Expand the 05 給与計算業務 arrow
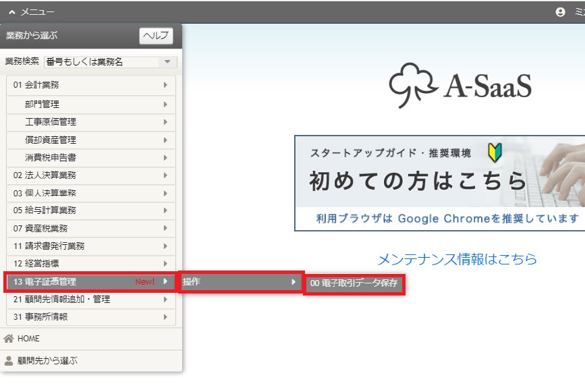 coord(165,211)
